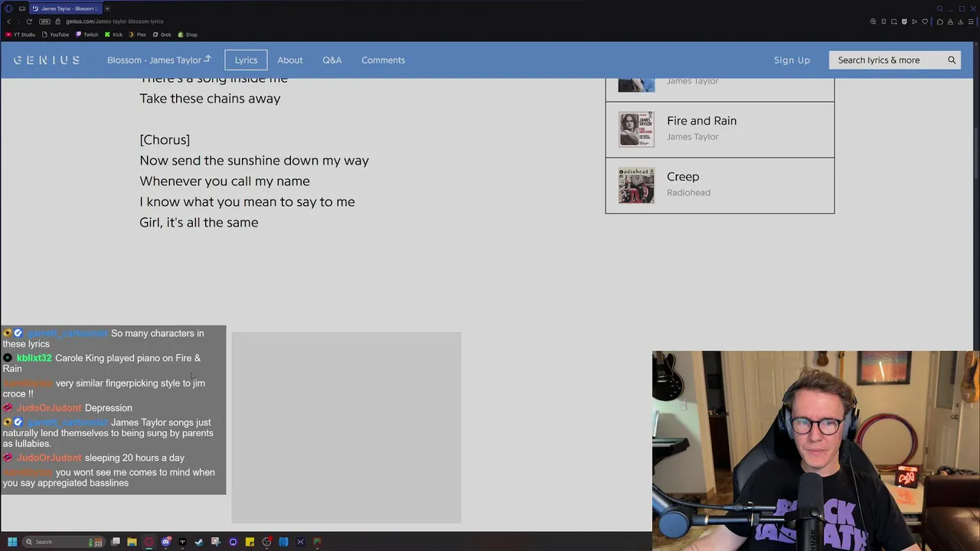980x551 pixels.
Task: Open the Plex bookmark
Action: [x=137, y=34]
